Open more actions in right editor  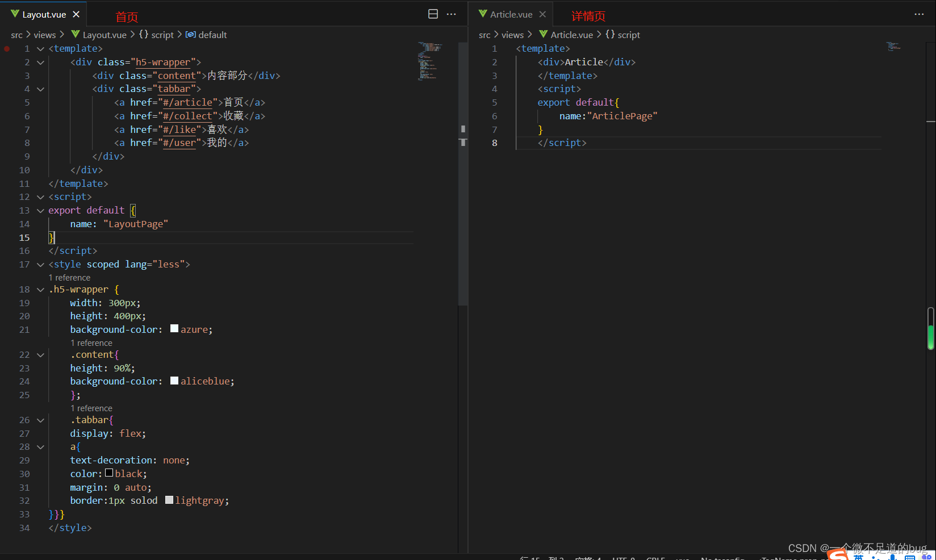click(919, 14)
